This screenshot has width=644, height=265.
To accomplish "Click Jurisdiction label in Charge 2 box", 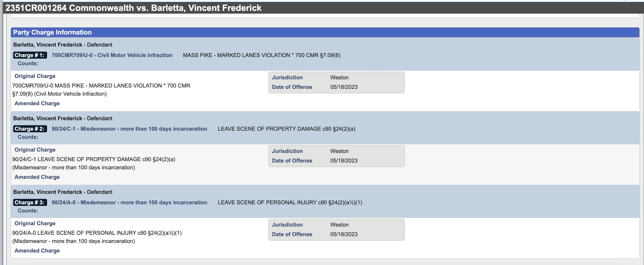I will tap(287, 151).
